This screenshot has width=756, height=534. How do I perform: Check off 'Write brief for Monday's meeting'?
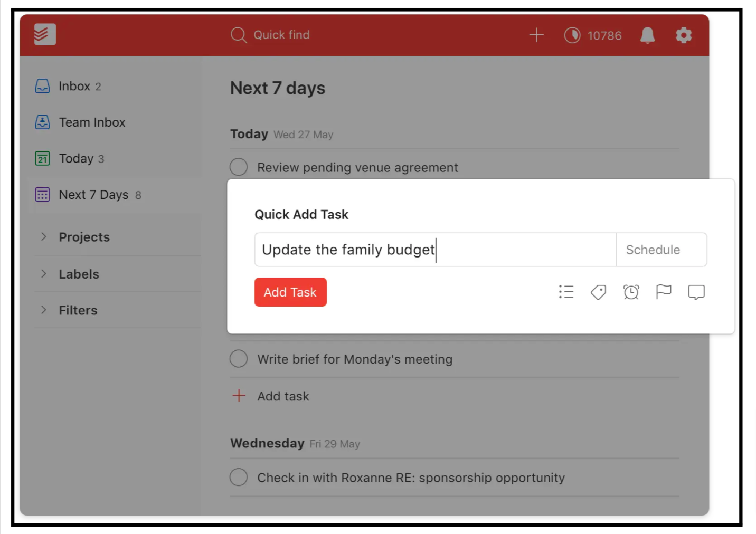point(238,358)
